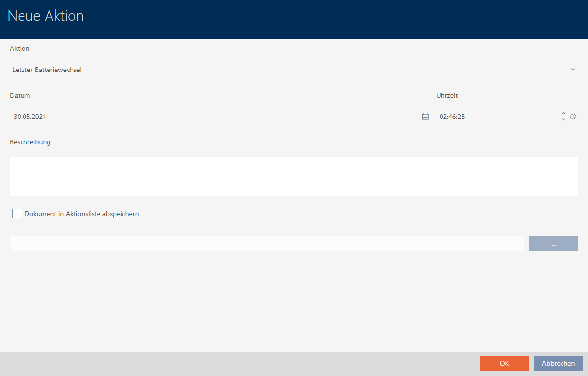588x376 pixels.
Task: Expand the Aktion dropdown chevron
Action: pos(573,70)
